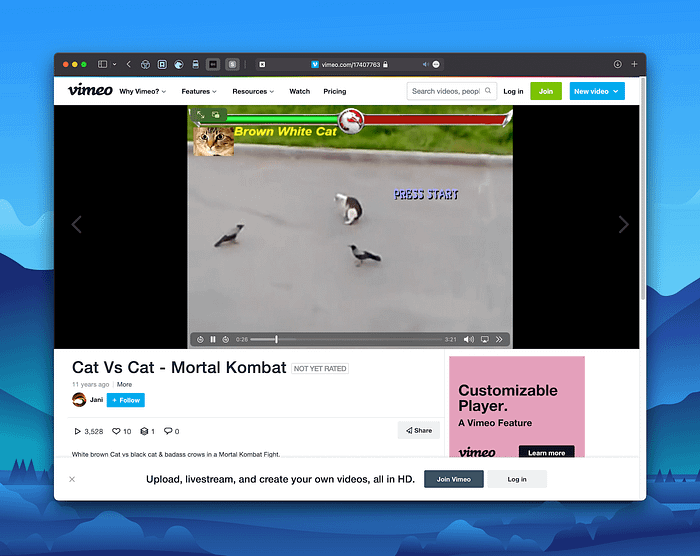Open Safari downloads icon
The width and height of the screenshot is (700, 556).
[617, 64]
